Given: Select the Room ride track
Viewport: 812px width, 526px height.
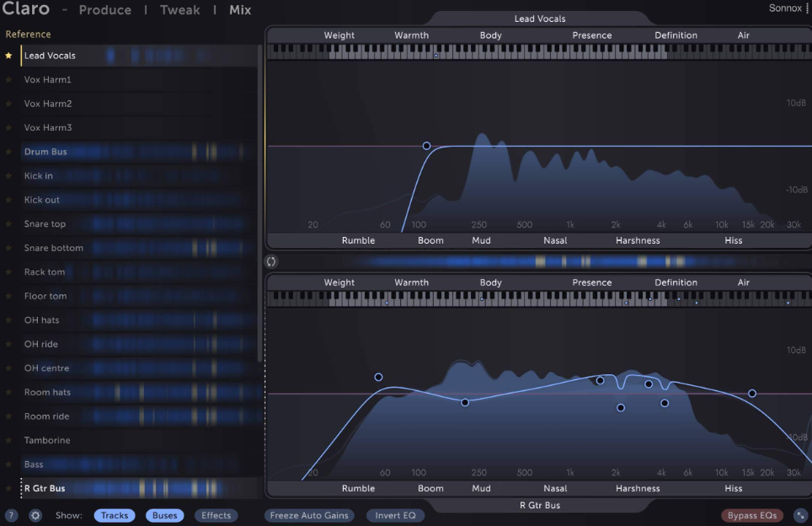Looking at the screenshot, I should tap(139, 416).
